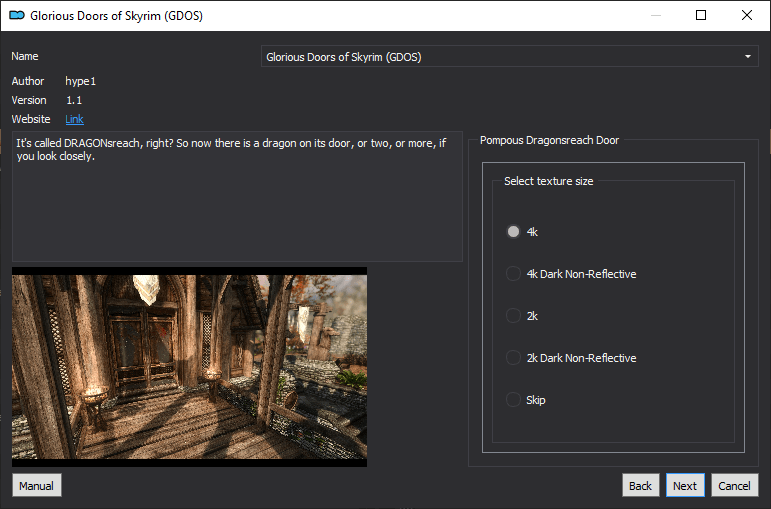Click the Manual button
Viewport: 771px width, 509px height.
(x=36, y=485)
